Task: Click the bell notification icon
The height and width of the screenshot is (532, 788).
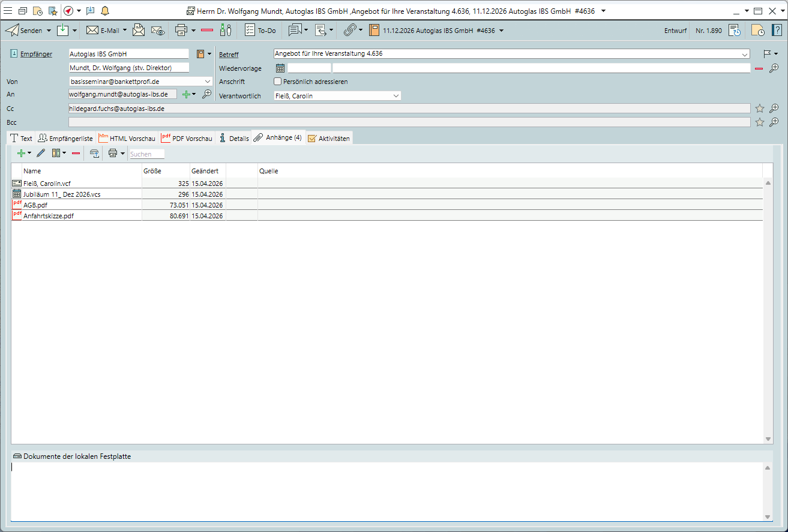Action: pos(105,11)
